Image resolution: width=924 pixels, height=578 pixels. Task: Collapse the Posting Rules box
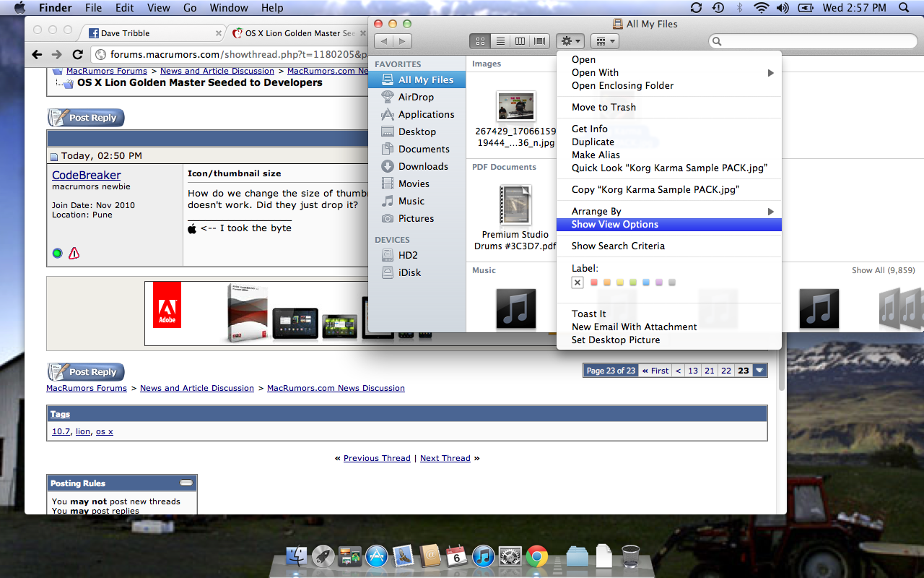186,483
